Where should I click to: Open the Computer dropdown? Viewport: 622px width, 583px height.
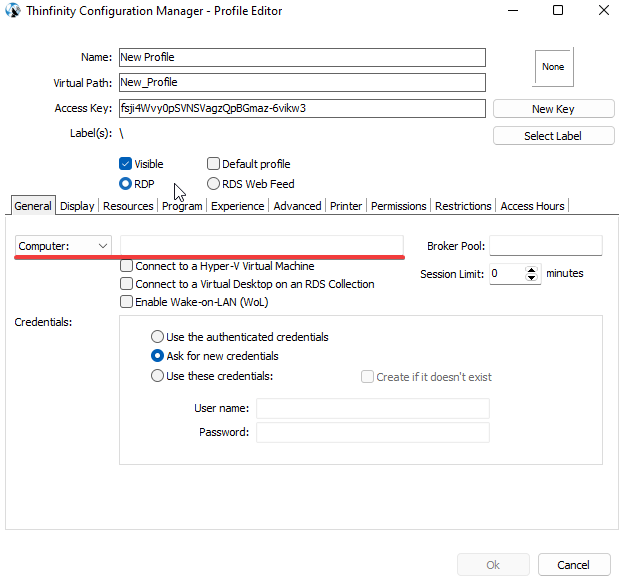[x=63, y=246]
